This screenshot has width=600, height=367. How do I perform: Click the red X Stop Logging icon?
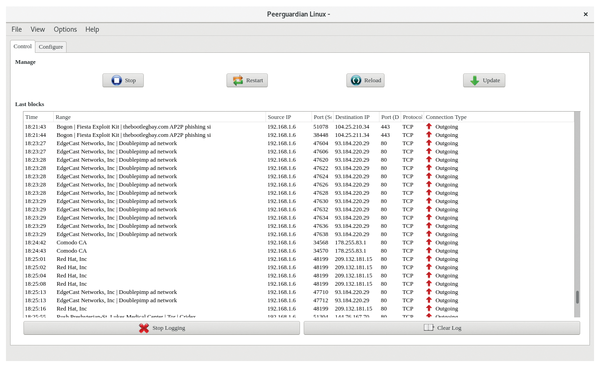[144, 328]
